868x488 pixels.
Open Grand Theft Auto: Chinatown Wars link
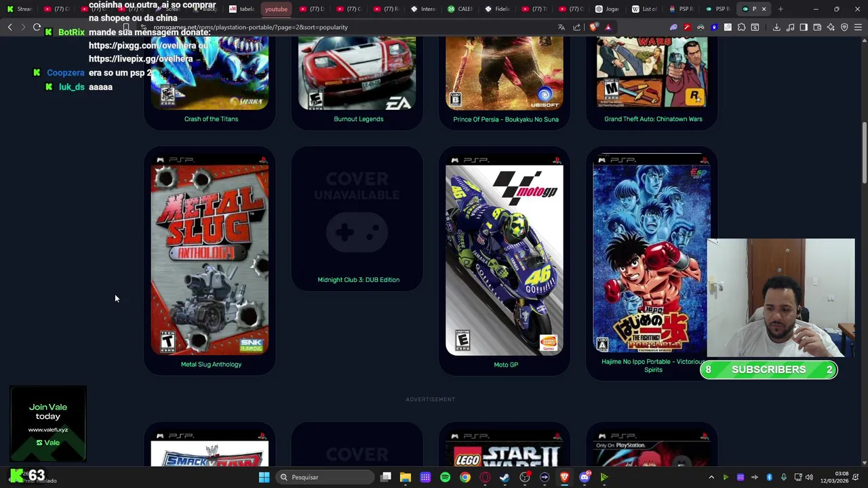pyautogui.click(x=653, y=119)
